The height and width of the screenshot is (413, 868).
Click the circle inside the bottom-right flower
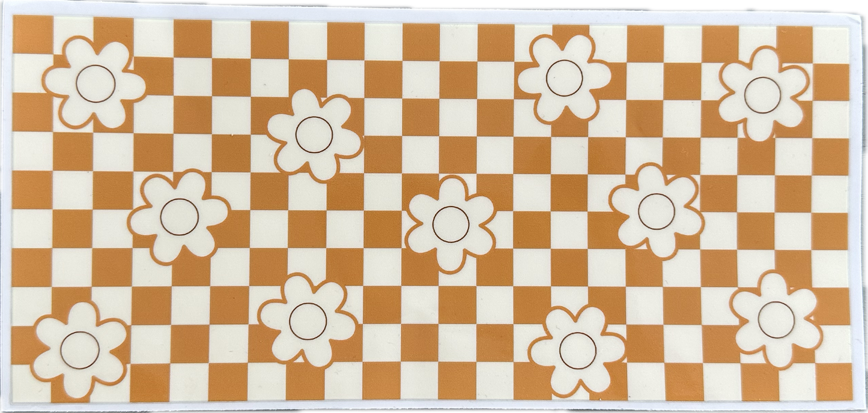[x=776, y=319]
